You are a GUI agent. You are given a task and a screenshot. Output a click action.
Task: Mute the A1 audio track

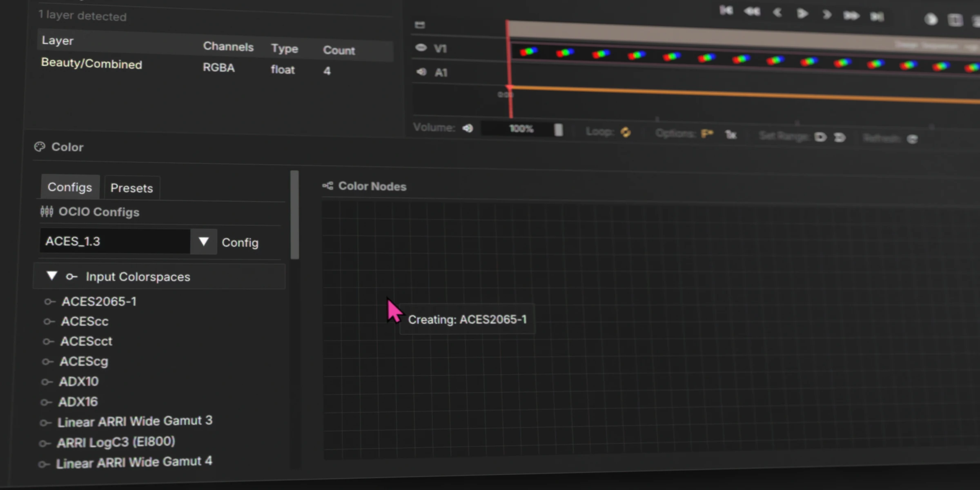coord(421,72)
